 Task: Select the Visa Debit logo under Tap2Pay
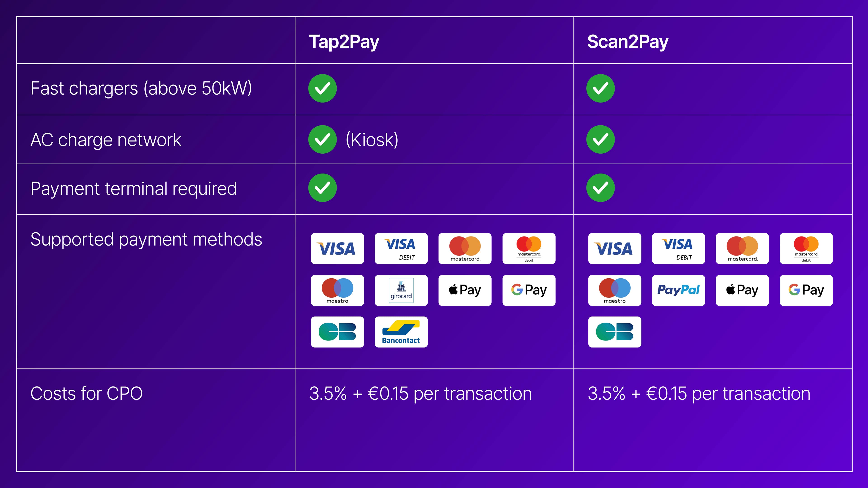pos(401,249)
